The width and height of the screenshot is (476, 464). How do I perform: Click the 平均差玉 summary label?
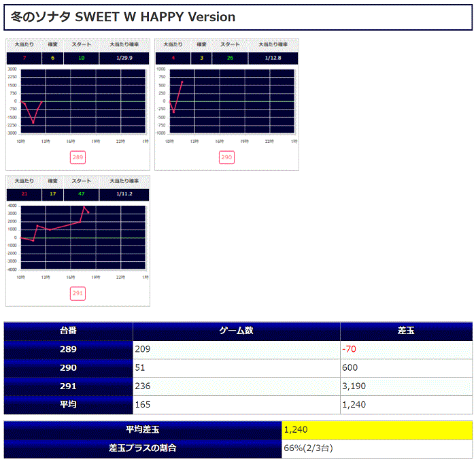pyautogui.click(x=143, y=430)
